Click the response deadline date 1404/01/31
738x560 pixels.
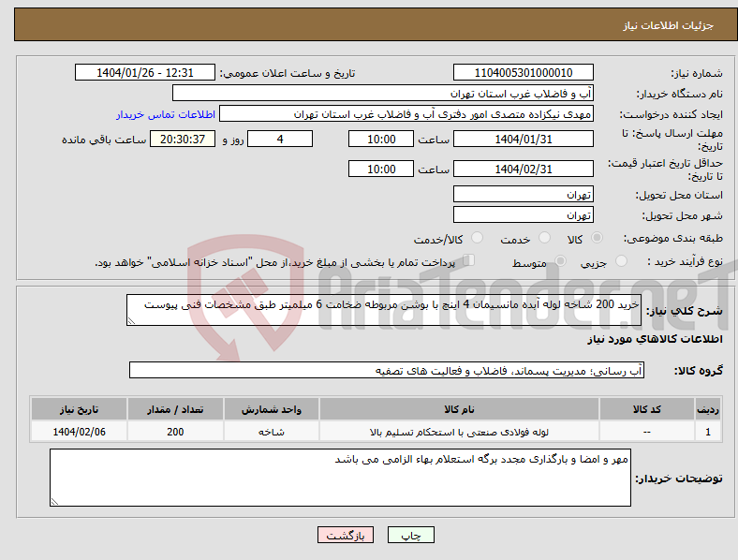(523, 140)
